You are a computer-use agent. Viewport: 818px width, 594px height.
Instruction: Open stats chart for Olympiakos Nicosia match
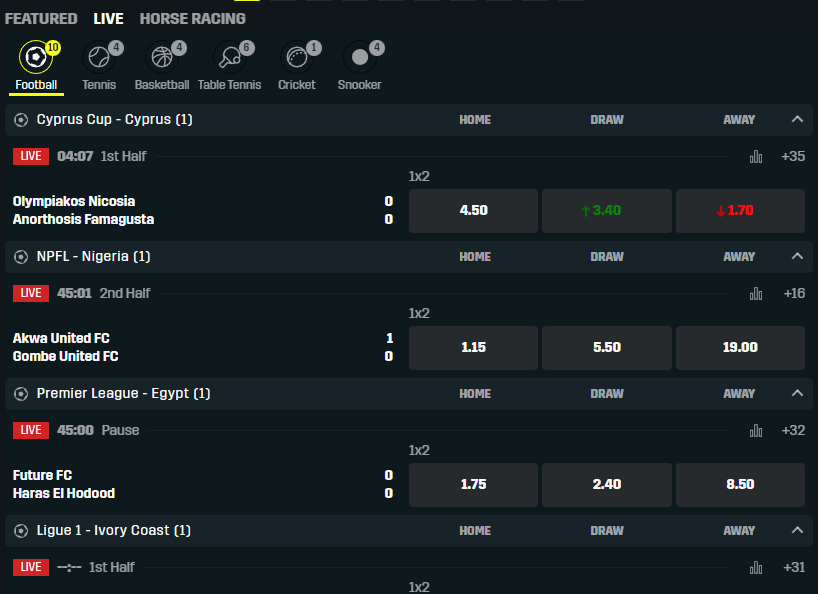(756, 156)
